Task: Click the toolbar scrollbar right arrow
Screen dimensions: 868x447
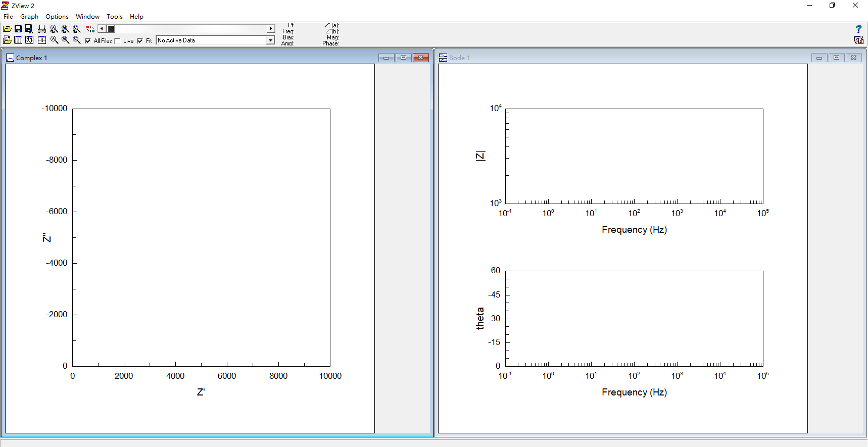Action: point(271,29)
